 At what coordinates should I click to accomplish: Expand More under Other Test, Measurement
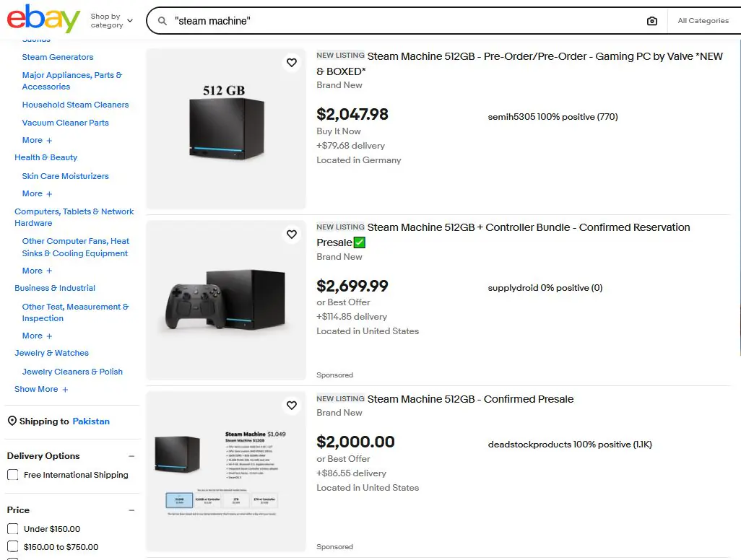[37, 336]
